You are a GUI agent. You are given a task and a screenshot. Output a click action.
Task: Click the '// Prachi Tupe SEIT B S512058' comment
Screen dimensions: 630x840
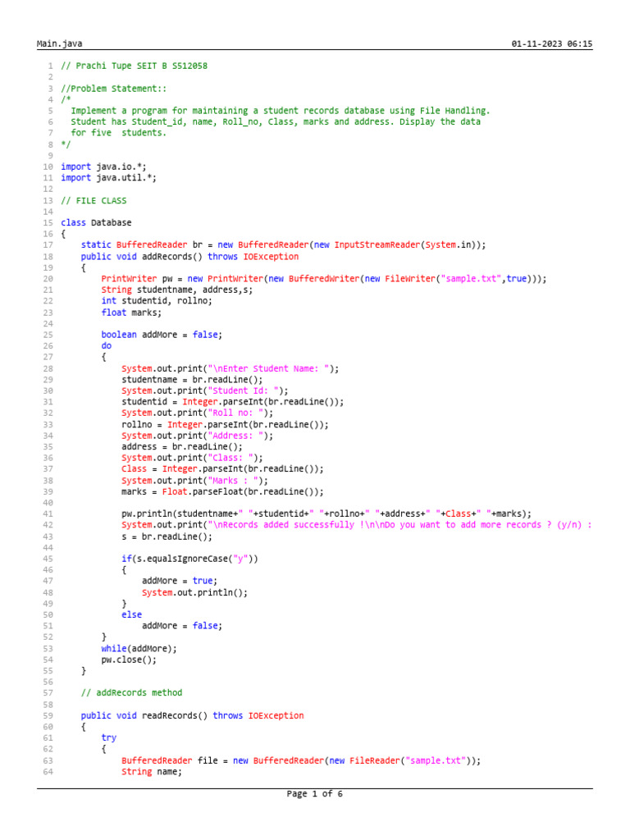pos(134,66)
